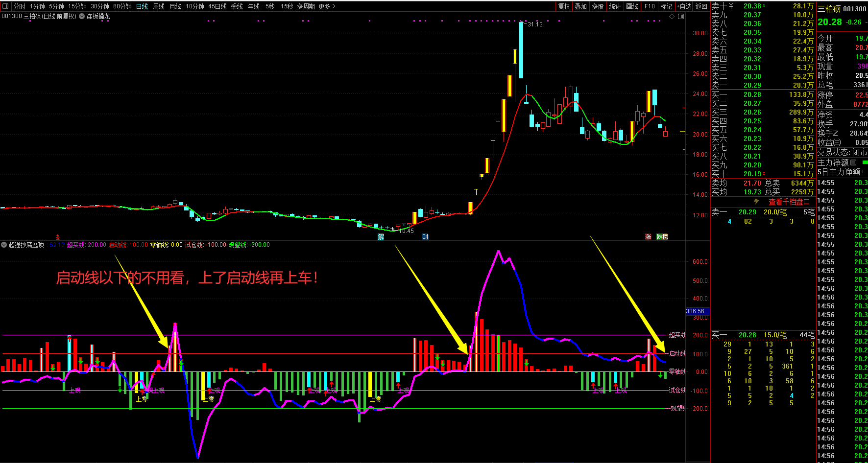
Task: Click the 卖均 value 21.70
Action: [752, 183]
